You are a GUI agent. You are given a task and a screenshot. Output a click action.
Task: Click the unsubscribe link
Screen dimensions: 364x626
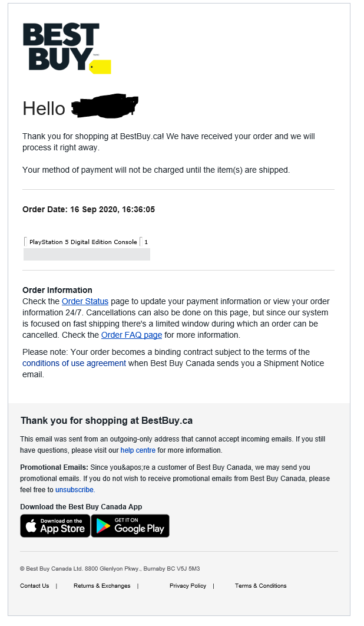74,490
